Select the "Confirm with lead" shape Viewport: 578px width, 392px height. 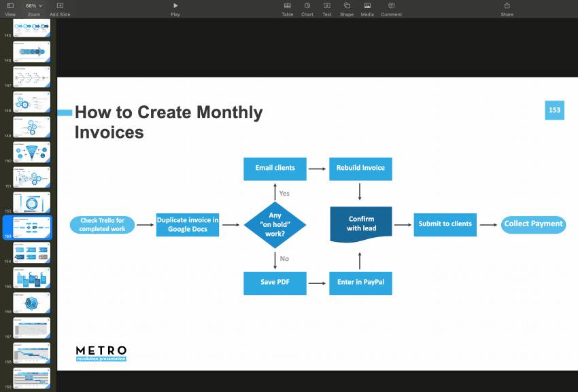(361, 224)
